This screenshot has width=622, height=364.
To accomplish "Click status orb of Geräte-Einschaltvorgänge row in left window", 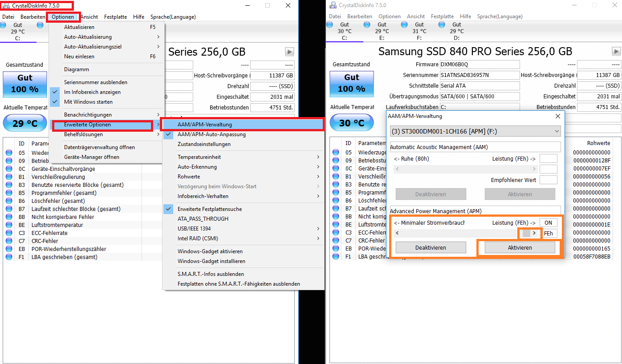I will 9,169.
